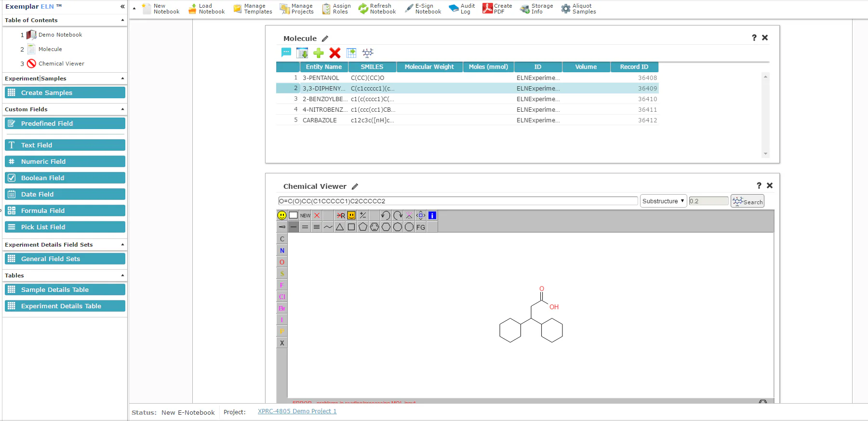Select the +/- charge tool
This screenshot has width=868, height=421.
(x=363, y=215)
